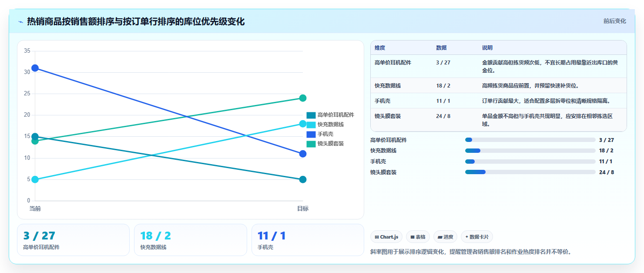Screen dimensions: 644x273
Task: Select the 手机壳 table row name
Action: coord(382,101)
